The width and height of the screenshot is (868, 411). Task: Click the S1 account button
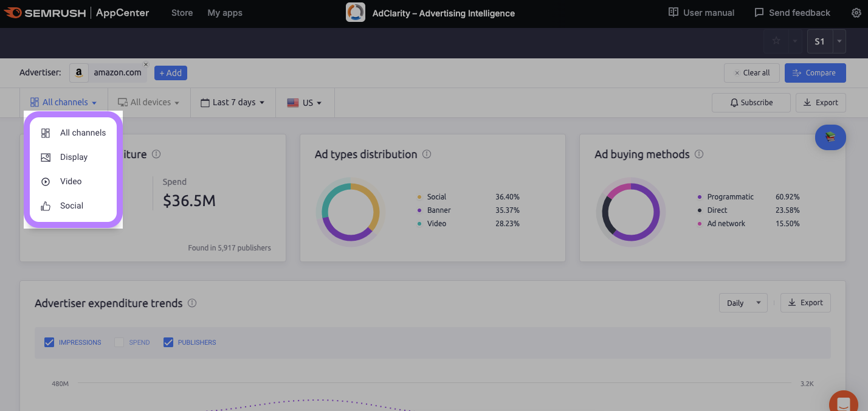[x=819, y=41]
